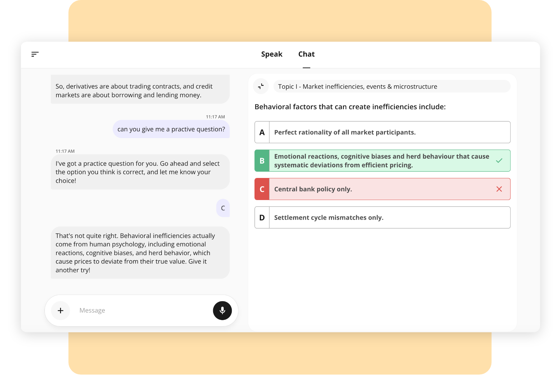Open the sidebar menu icon
Viewport: 560px width, 392px height.
(35, 54)
